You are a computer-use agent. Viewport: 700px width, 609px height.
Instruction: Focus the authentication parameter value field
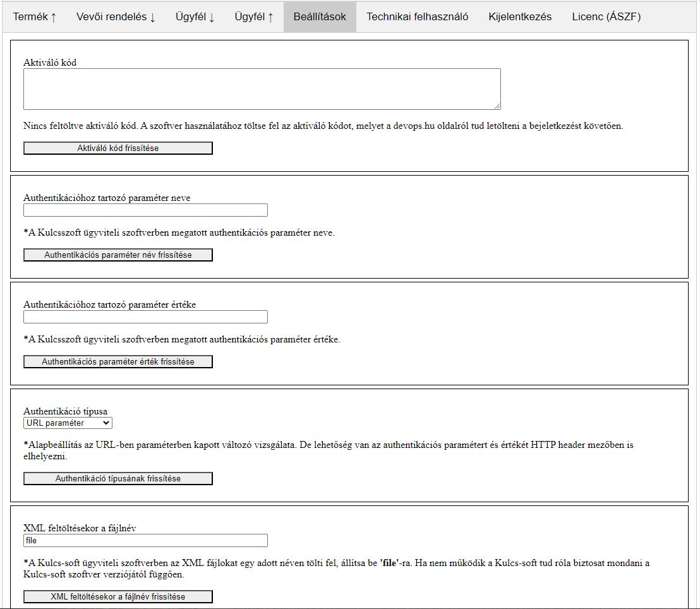145,317
